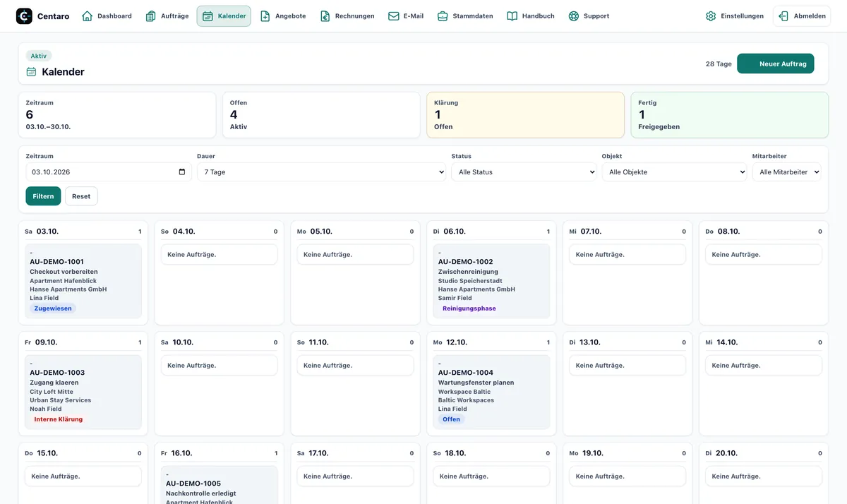This screenshot has width=847, height=504.
Task: Open the Rechnungen section
Action: coord(347,16)
